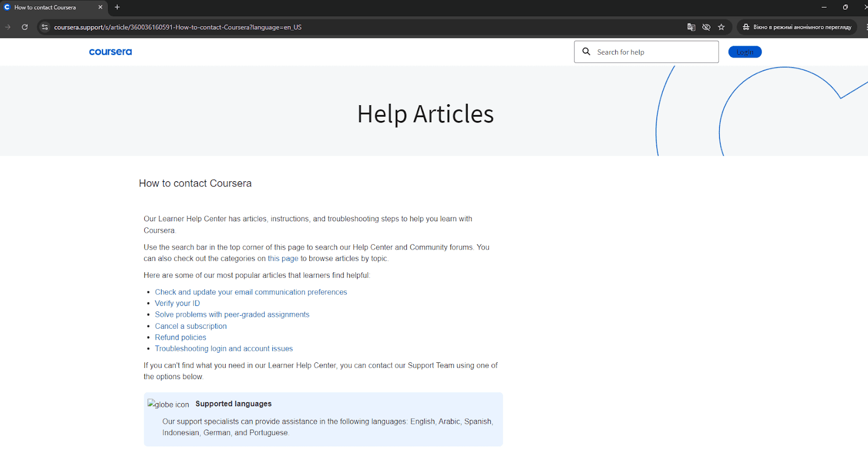Click the globe icon image
The image size is (868, 460).
coord(169,404)
